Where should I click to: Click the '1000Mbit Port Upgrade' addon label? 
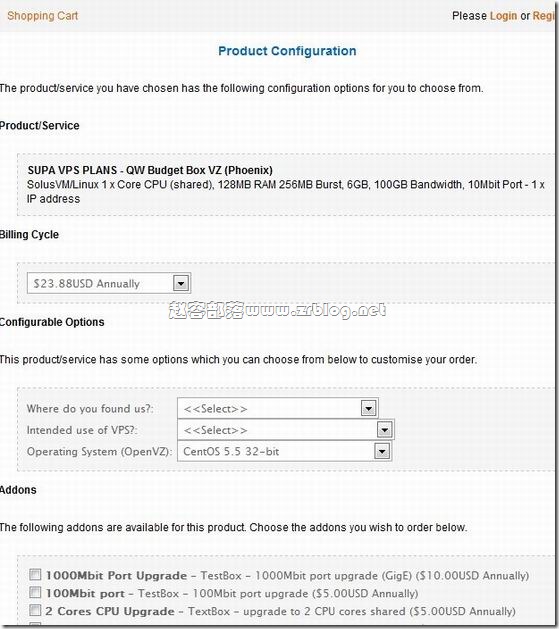(116, 575)
